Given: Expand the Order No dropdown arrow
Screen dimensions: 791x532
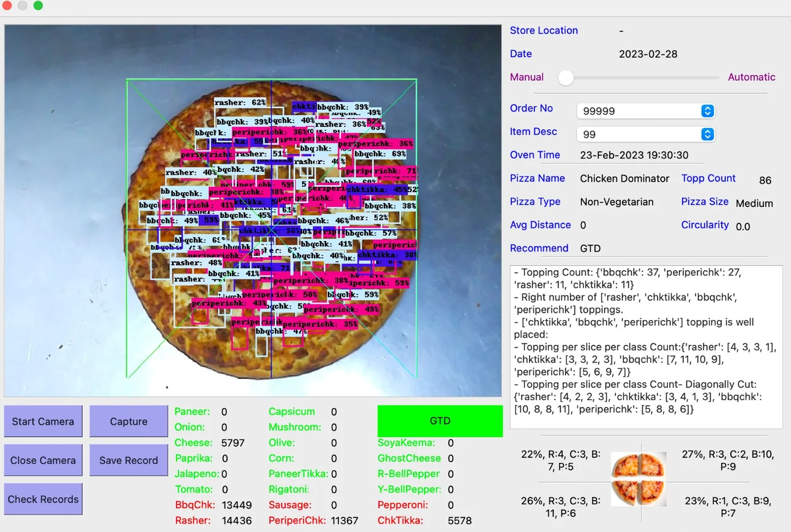Looking at the screenshot, I should point(708,111).
